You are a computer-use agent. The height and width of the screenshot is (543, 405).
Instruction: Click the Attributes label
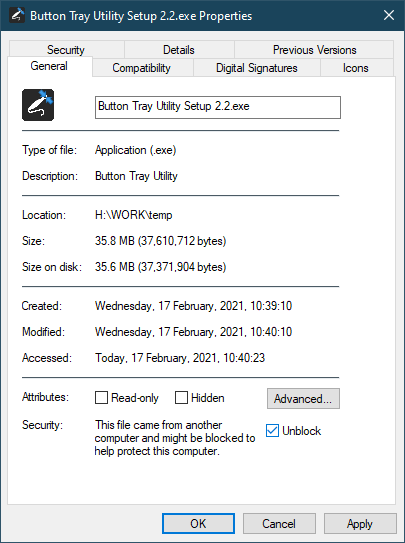click(x=45, y=397)
